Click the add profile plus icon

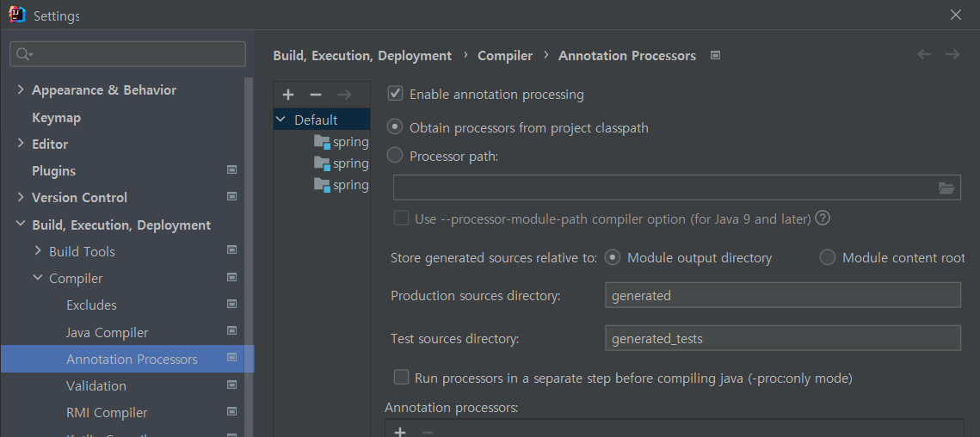tap(288, 95)
